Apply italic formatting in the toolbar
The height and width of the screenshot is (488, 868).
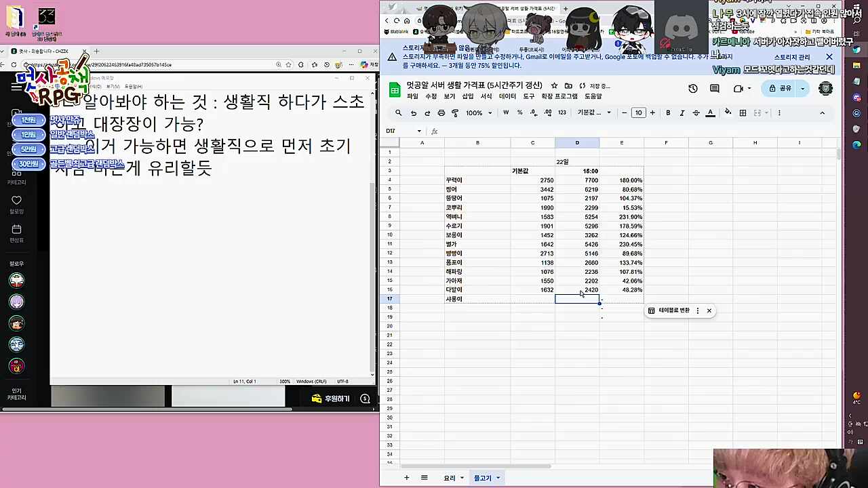click(x=683, y=113)
